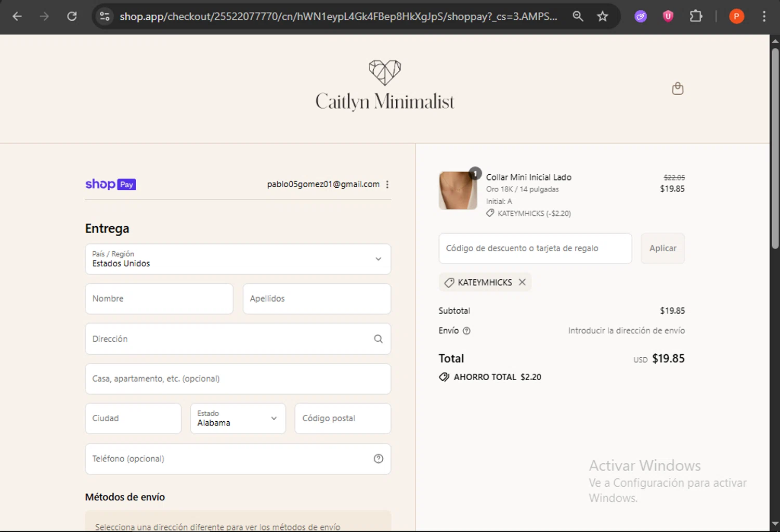
Task: Click the item quantity badge on necklace
Action: 475,173
